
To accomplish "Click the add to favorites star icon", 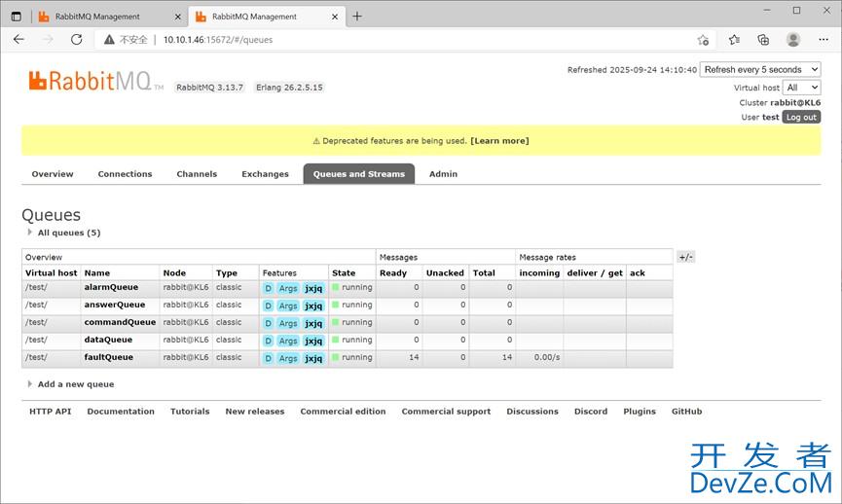I will point(703,40).
